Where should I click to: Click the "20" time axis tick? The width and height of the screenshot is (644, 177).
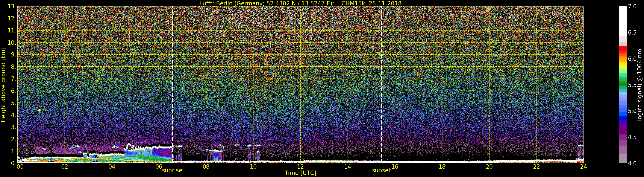point(489,166)
